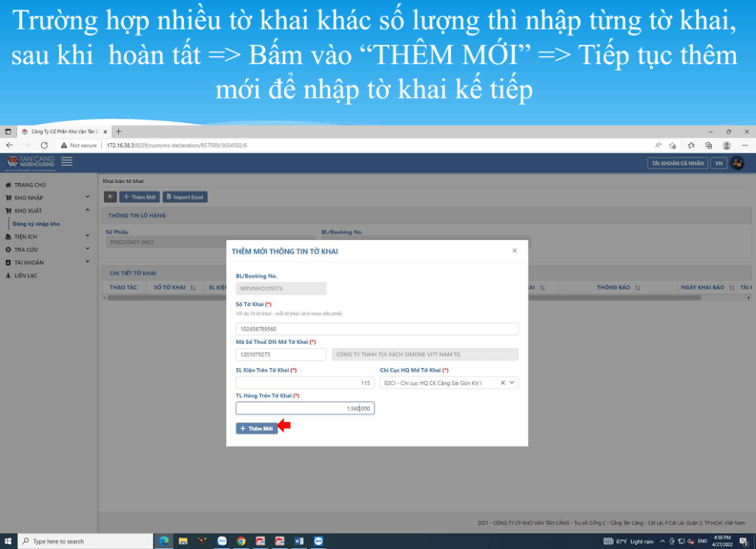
Task: Expand the KHO NHẬP sidebar section
Action: (x=87, y=198)
